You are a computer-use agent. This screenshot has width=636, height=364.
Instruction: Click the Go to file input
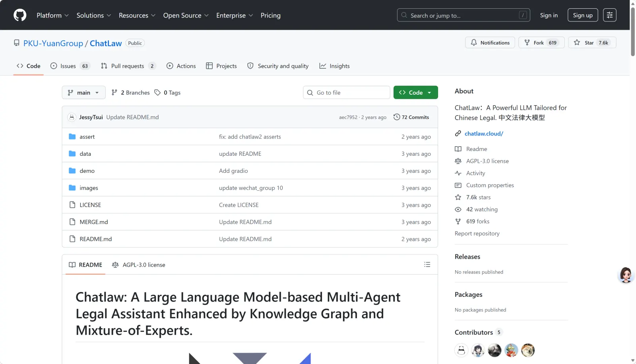coord(346,93)
